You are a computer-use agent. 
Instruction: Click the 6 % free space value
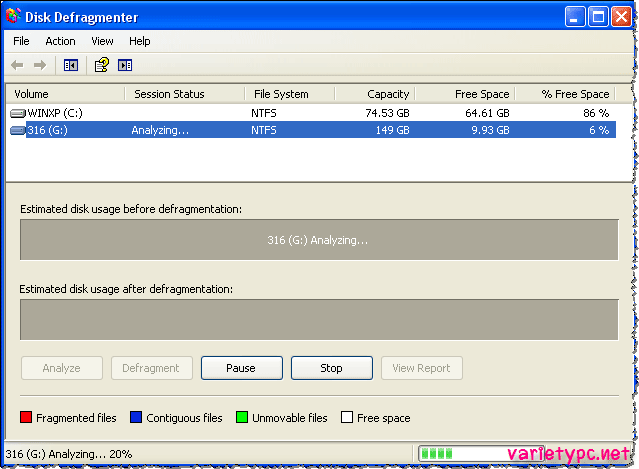(599, 130)
